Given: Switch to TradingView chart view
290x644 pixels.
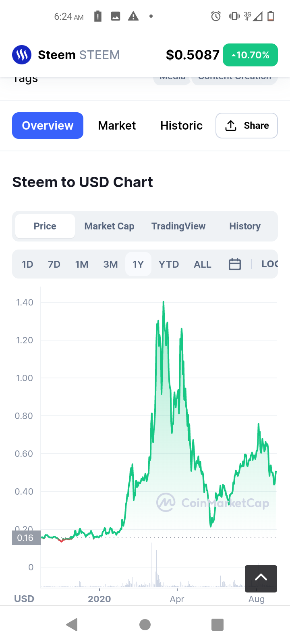Looking at the screenshot, I should 178,226.
